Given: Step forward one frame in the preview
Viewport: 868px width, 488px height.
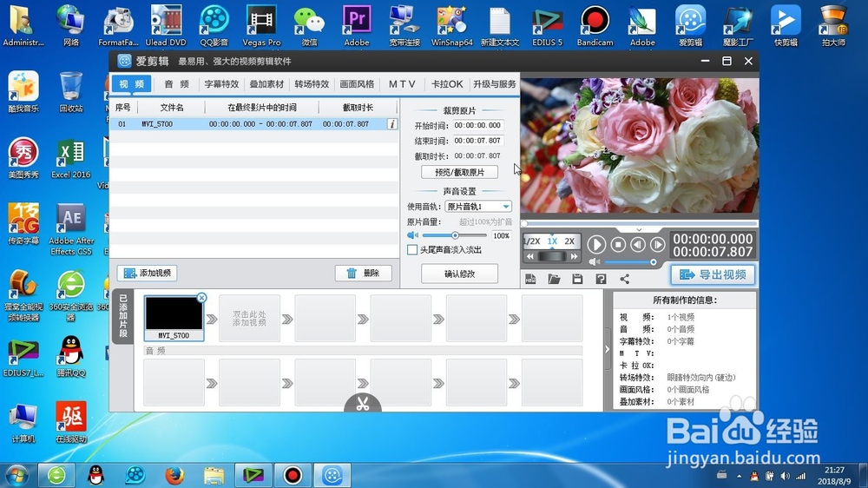Looking at the screenshot, I should point(657,244).
